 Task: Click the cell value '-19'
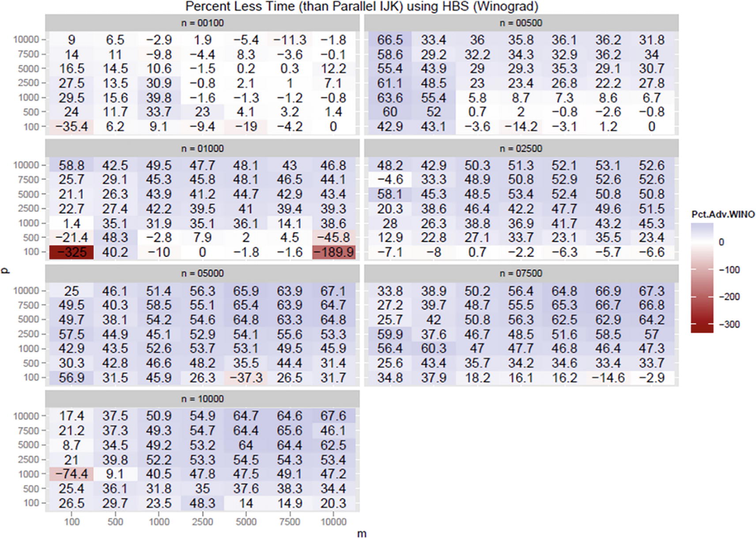[246, 127]
